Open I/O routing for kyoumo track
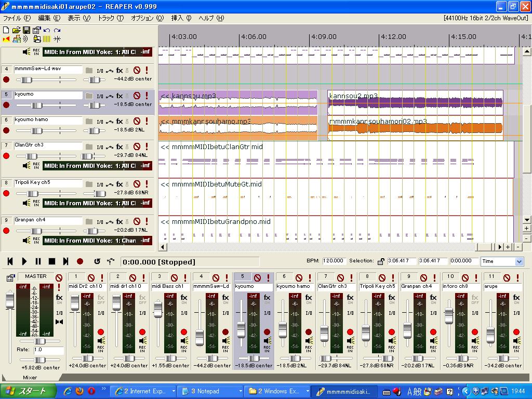 click(100, 96)
